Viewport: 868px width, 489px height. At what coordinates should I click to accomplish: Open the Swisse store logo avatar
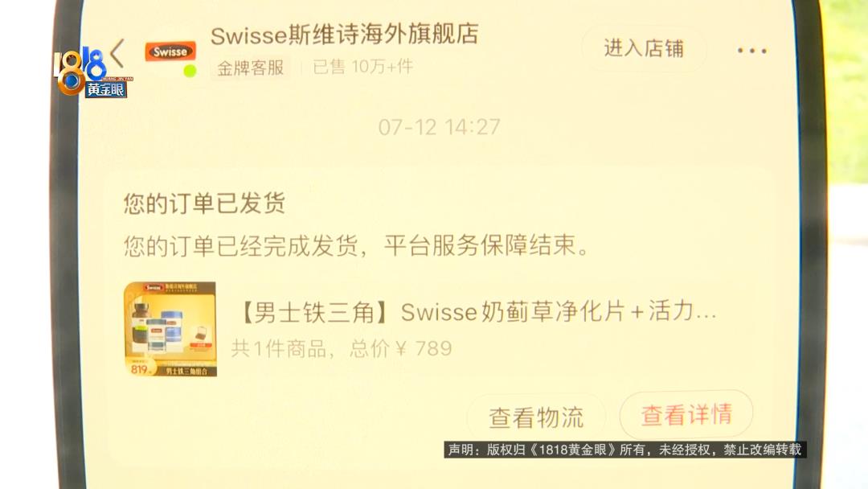170,52
